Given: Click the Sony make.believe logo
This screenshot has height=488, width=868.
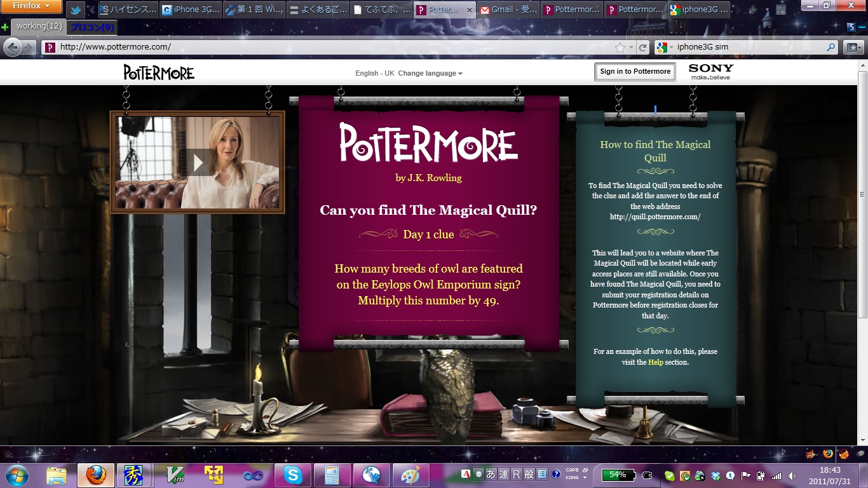Looking at the screenshot, I should (711, 72).
